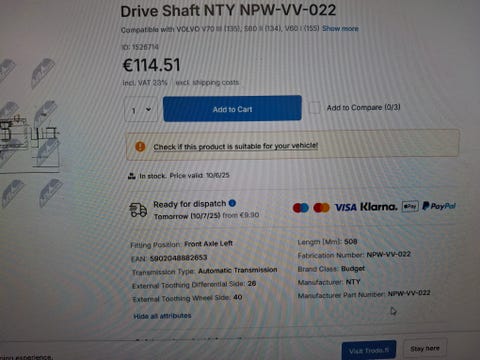Open the quantity dropdown showing 1
Image resolution: width=480 pixels, height=360 pixels.
point(141,110)
